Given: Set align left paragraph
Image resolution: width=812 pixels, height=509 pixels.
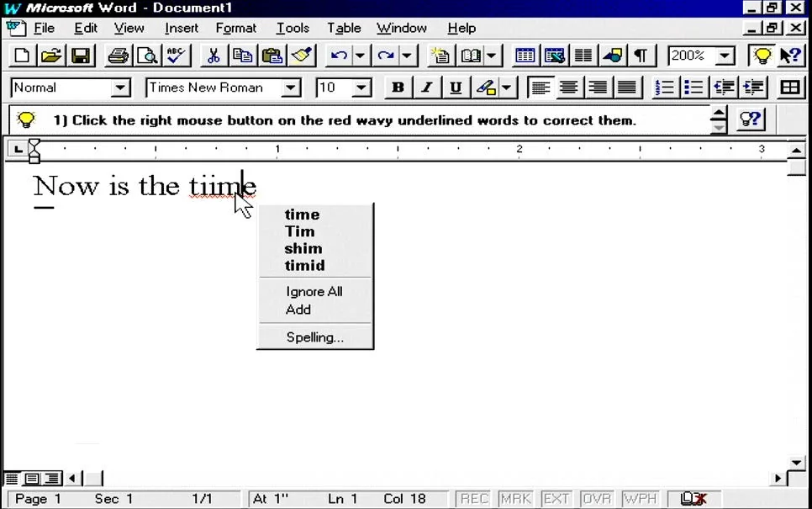Looking at the screenshot, I should (x=540, y=88).
